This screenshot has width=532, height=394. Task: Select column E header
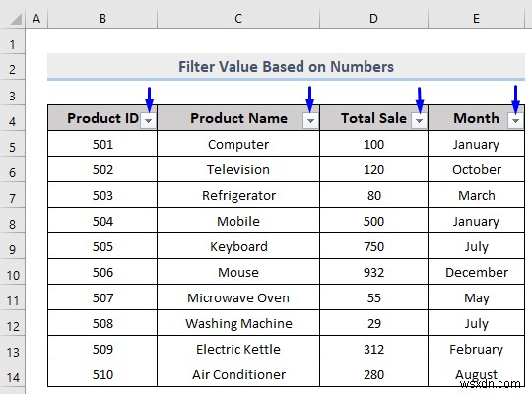point(476,19)
